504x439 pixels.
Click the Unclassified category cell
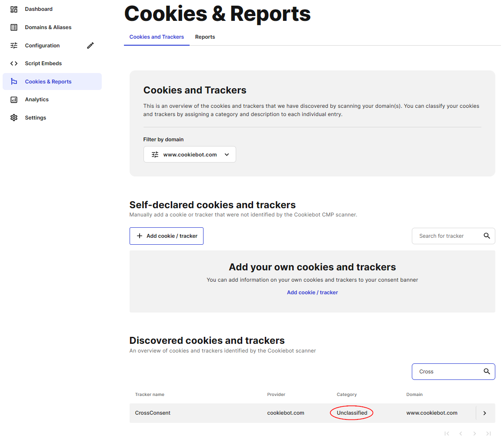pos(352,413)
